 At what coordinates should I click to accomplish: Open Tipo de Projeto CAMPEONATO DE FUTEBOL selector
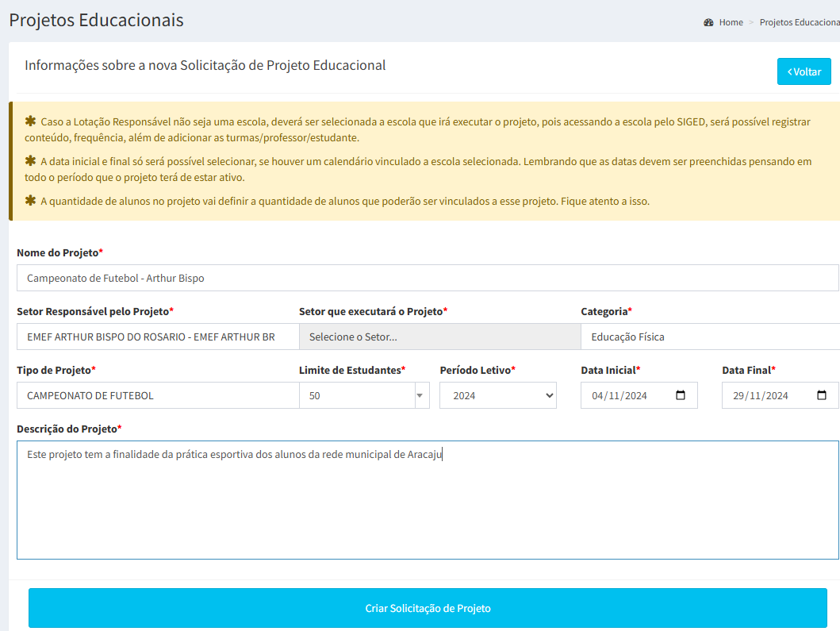point(158,395)
